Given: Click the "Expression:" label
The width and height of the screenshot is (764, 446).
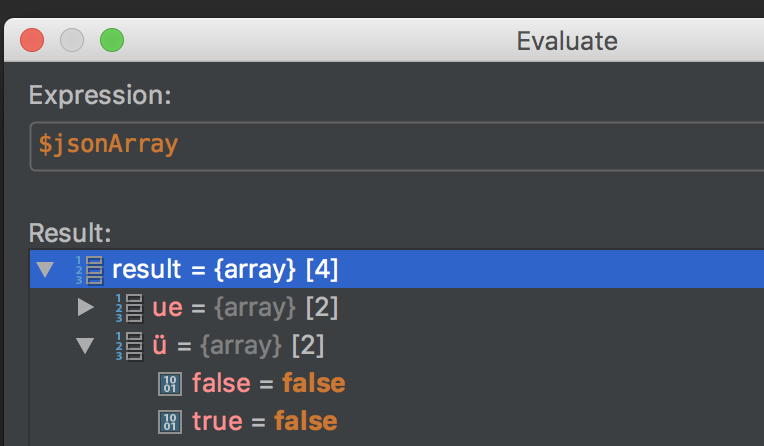Looking at the screenshot, I should pyautogui.click(x=99, y=96).
